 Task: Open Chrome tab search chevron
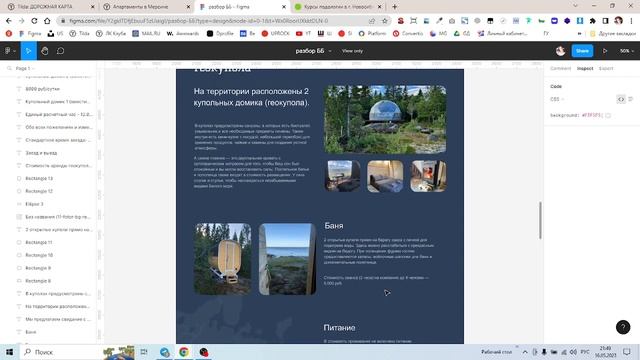point(575,6)
